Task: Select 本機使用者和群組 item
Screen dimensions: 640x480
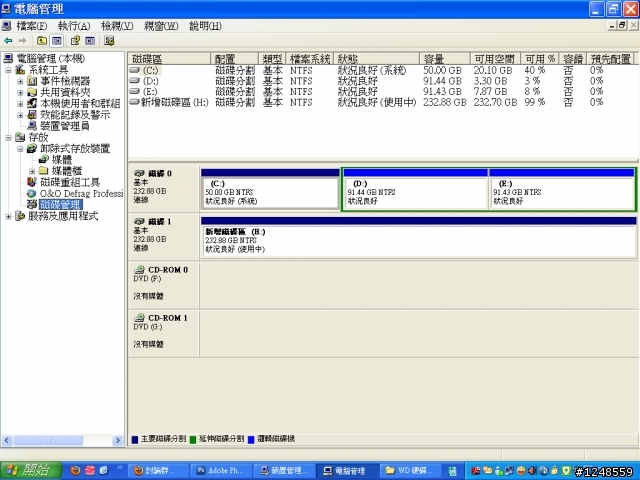Action: point(80,104)
